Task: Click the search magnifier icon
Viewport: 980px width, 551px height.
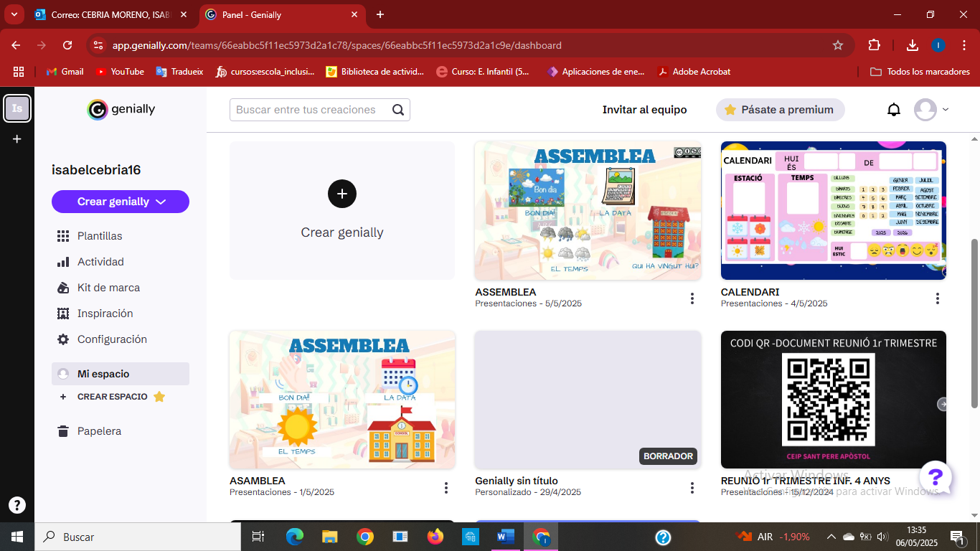Action: 398,110
